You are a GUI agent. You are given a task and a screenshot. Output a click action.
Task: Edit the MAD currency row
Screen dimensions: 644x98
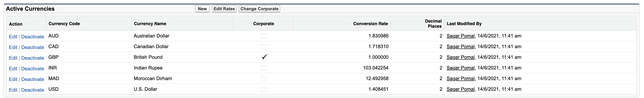point(13,79)
